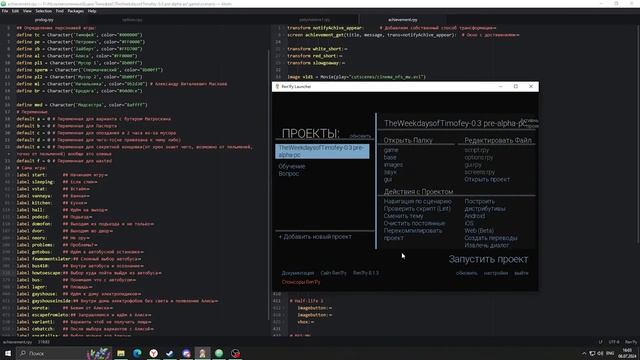Click Навигация по сценарию
This screenshot has height=360, width=640.
418,201
